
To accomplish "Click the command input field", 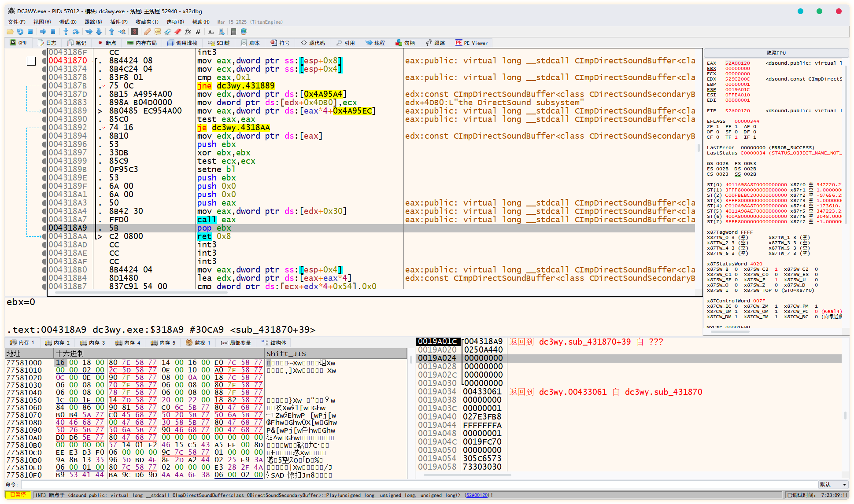I will 418,485.
